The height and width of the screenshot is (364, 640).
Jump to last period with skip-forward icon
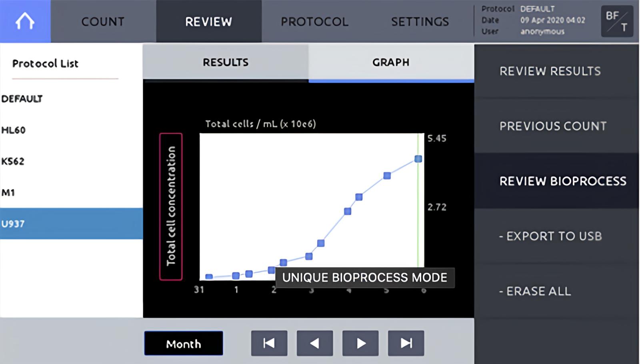point(406,343)
